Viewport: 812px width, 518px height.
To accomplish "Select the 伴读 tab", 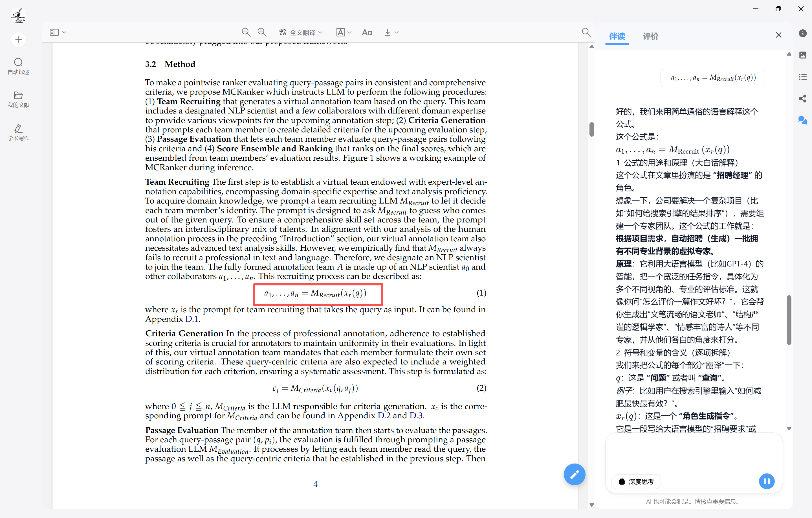I will pyautogui.click(x=617, y=36).
